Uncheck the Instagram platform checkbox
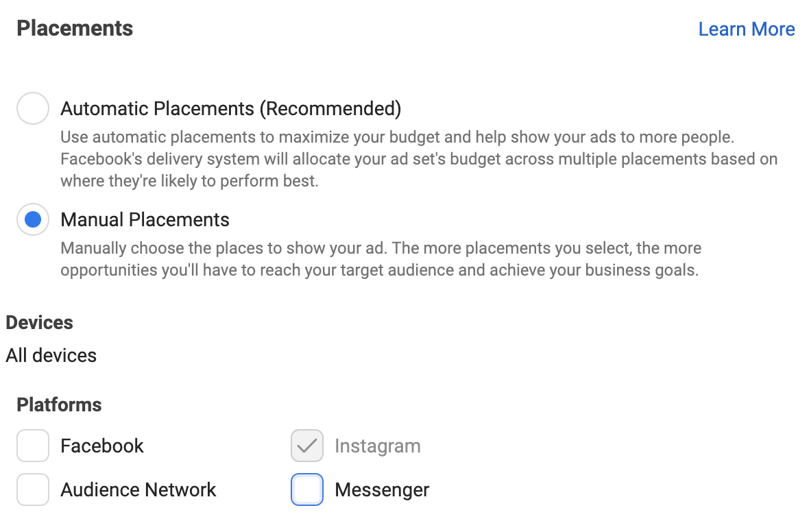809x532 pixels. pos(306,446)
